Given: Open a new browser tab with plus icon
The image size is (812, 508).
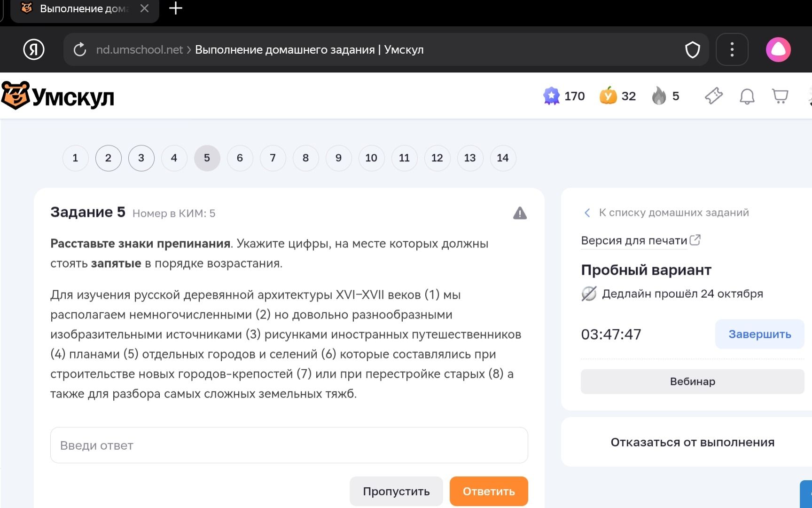Looking at the screenshot, I should pos(175,8).
